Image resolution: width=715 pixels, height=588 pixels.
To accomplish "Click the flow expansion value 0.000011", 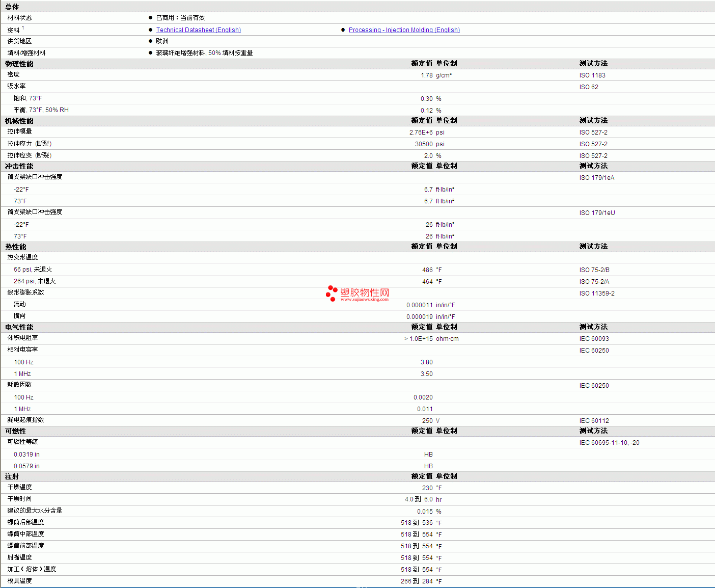I will pos(420,305).
